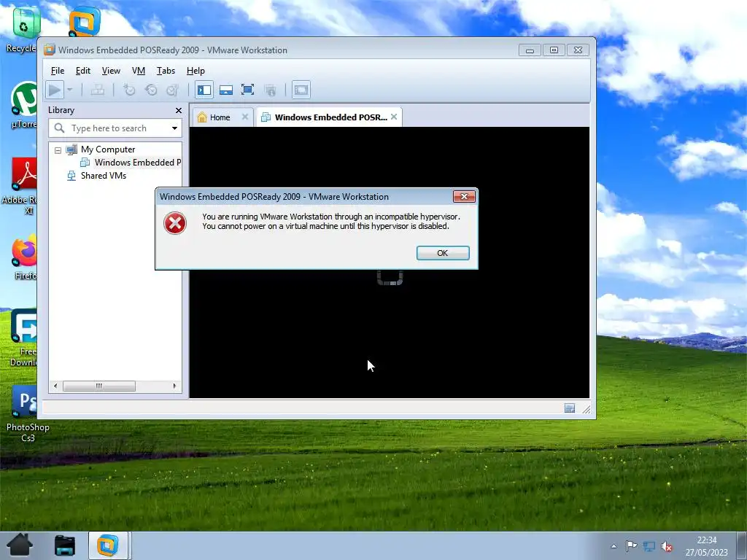Open the File menu
Viewport: 747px width, 560px height.
pyautogui.click(x=58, y=71)
